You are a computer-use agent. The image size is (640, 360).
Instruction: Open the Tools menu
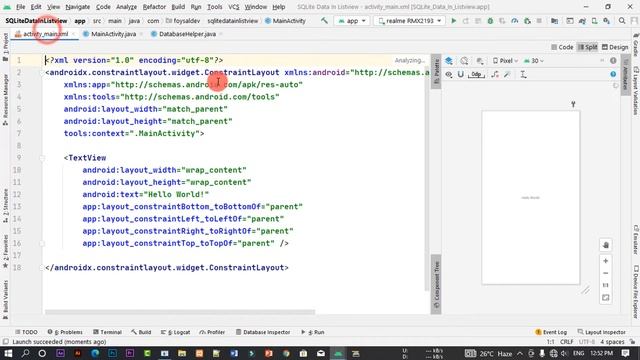click(214, 7)
